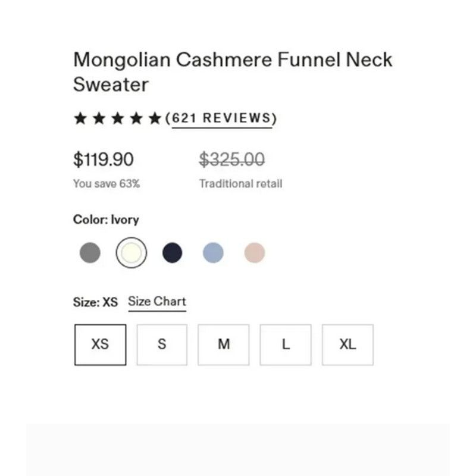Select size S

pos(162,345)
